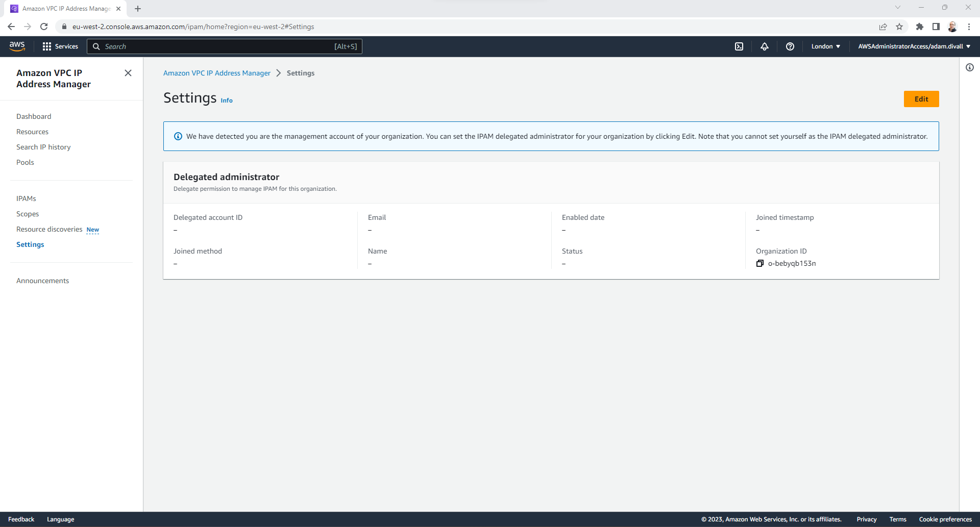Open the Info link next to Settings
Image resolution: width=980 pixels, height=527 pixels.
coord(227,101)
